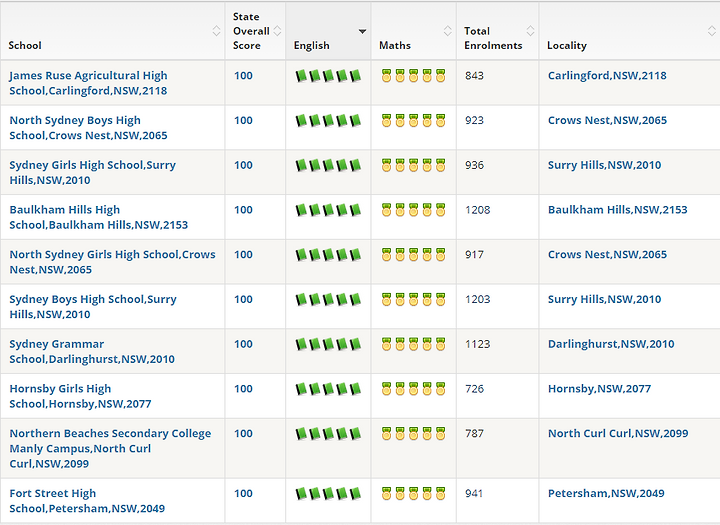Viewport: 720px width, 525px height.
Task: Click Hornsby,NSW,2077 locality link
Action: click(x=599, y=389)
